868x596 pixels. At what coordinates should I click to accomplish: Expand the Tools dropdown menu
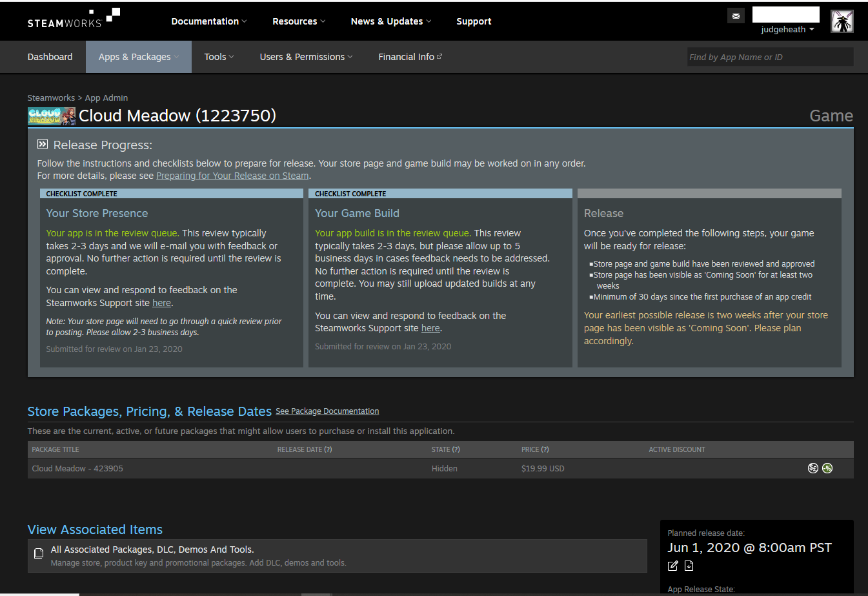[x=219, y=57]
